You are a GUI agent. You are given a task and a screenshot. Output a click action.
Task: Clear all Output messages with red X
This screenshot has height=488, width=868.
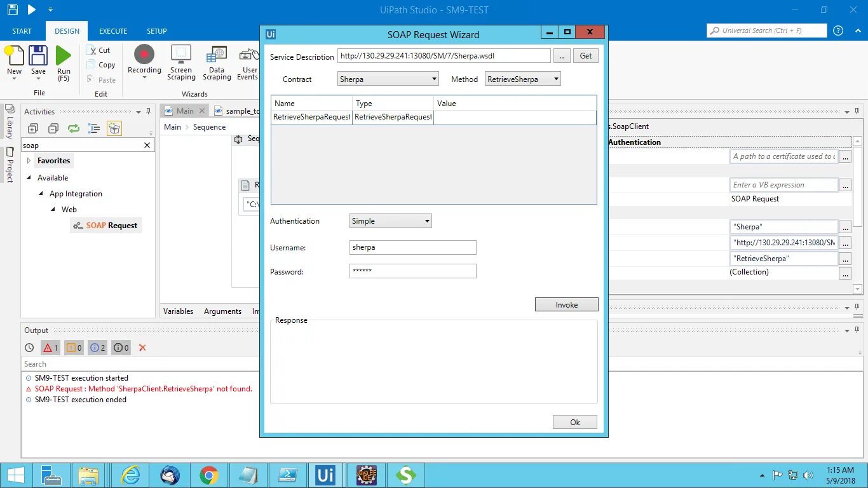pos(142,348)
